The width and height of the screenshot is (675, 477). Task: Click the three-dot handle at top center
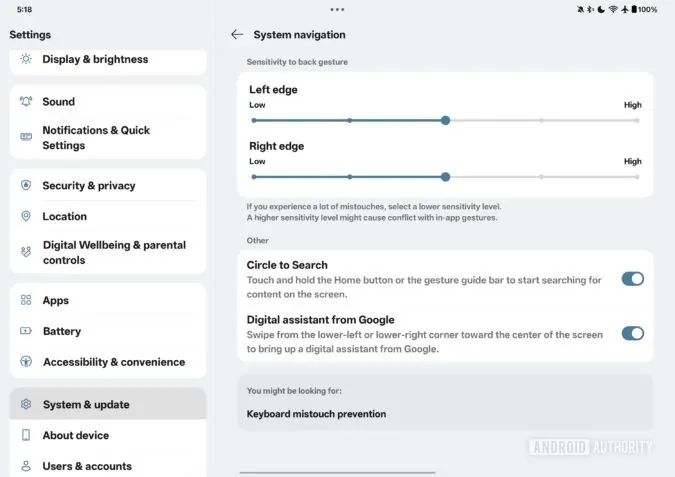[x=337, y=9]
